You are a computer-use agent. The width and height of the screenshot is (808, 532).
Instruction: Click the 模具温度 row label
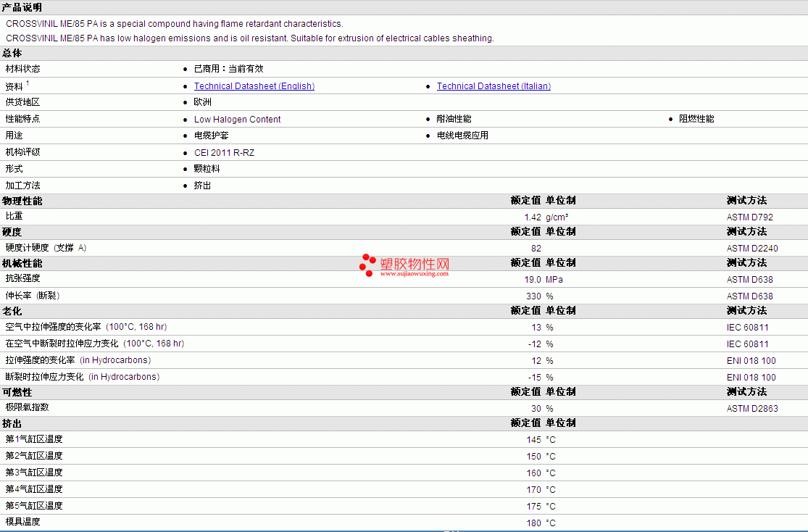pyautogui.click(x=22, y=522)
